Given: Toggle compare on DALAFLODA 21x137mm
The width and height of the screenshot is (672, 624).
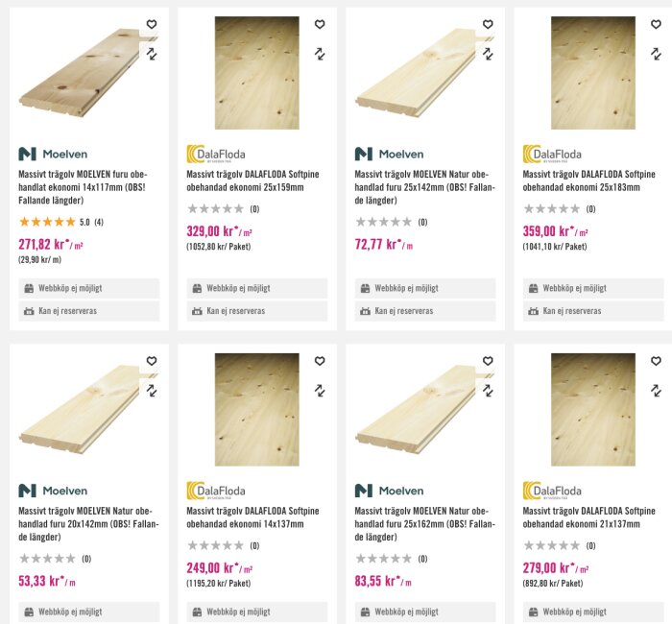Looking at the screenshot, I should 656,391.
